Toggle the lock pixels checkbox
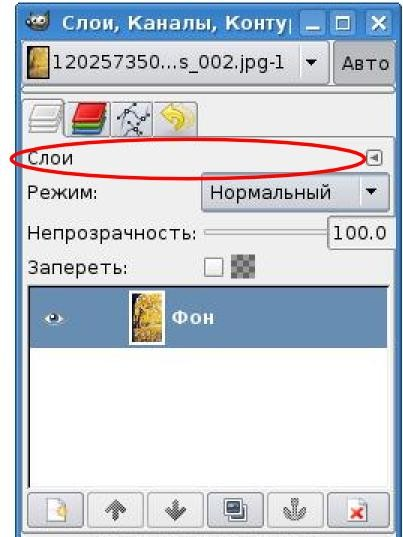Screen dimensions: 403x537 [214, 267]
